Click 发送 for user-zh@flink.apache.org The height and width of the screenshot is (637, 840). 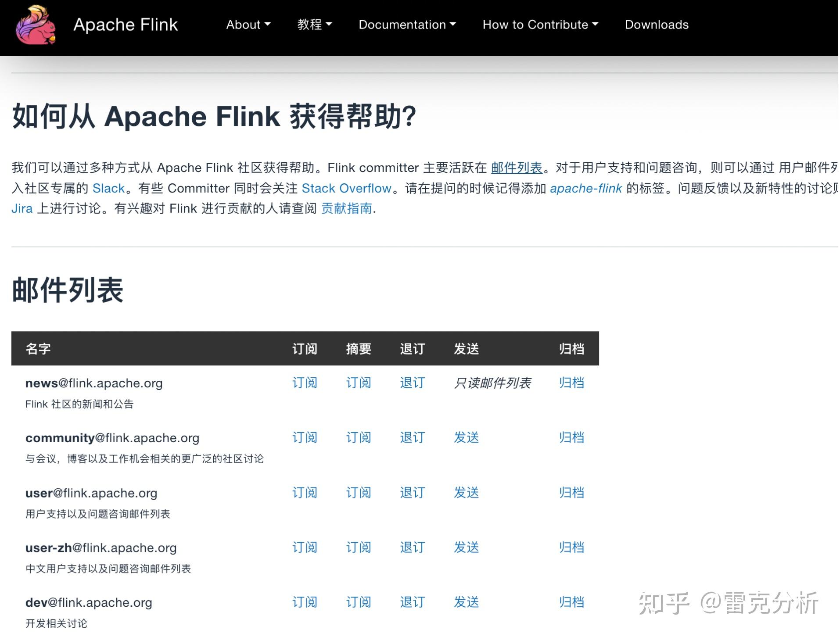pos(466,548)
